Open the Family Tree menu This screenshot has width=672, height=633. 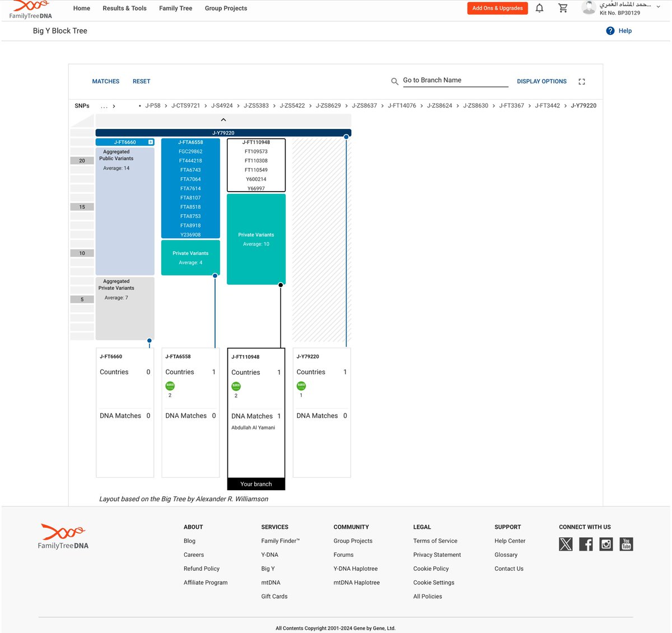coord(176,8)
